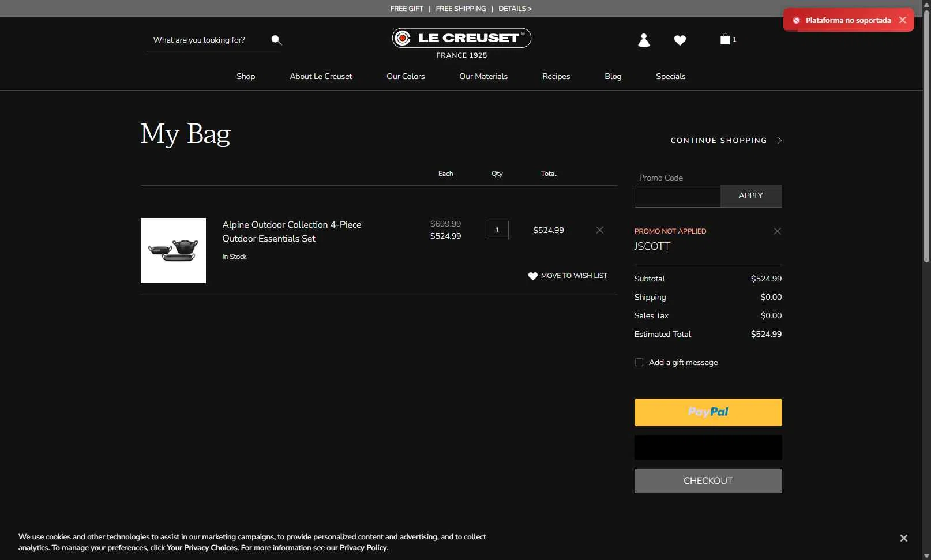This screenshot has height=560, width=931.
Task: Focus the Promo Code input field
Action: point(677,196)
